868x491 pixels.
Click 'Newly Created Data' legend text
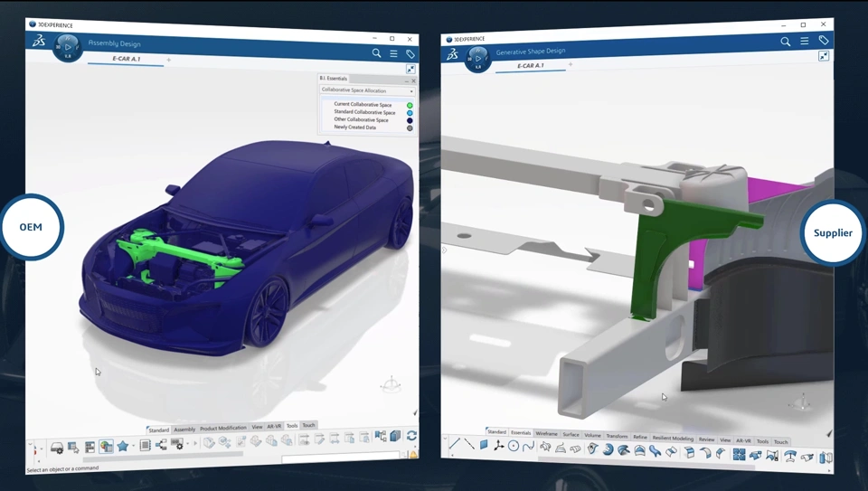(354, 127)
